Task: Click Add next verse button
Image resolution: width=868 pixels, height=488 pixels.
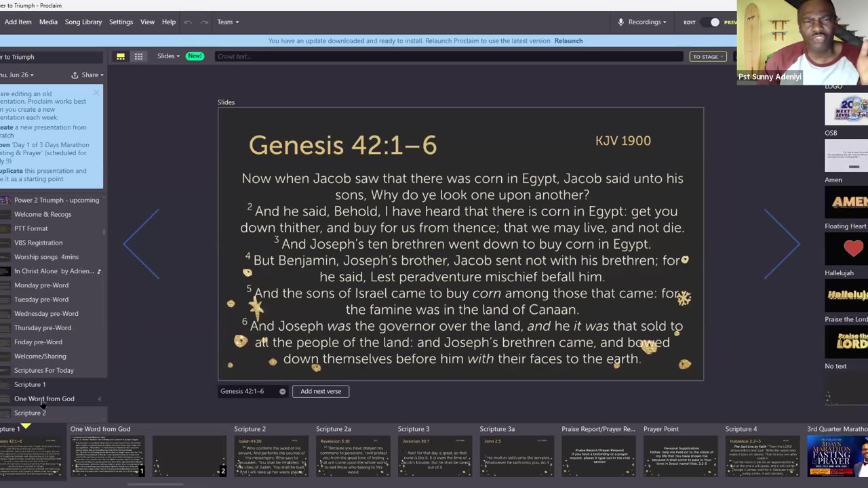Action: (321, 391)
